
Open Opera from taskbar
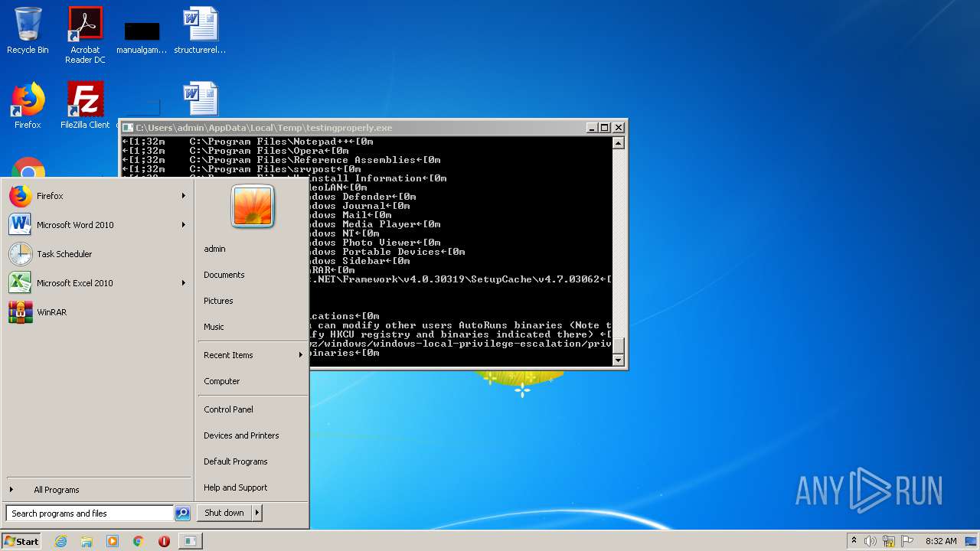coord(164,541)
